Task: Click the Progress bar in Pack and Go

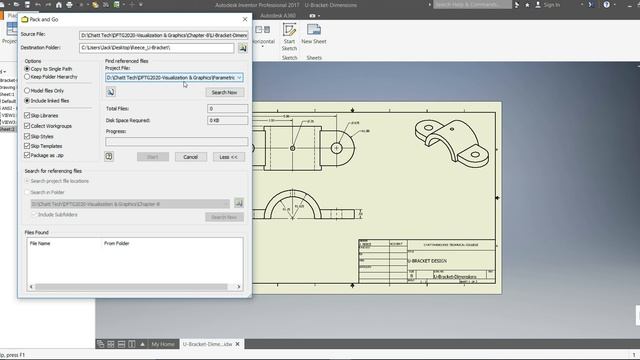Action: [x=176, y=142]
